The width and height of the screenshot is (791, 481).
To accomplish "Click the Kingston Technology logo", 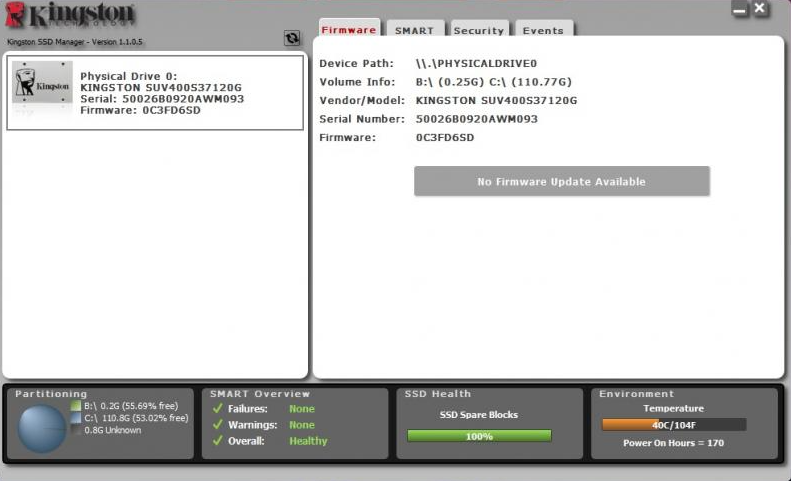I will (x=71, y=15).
